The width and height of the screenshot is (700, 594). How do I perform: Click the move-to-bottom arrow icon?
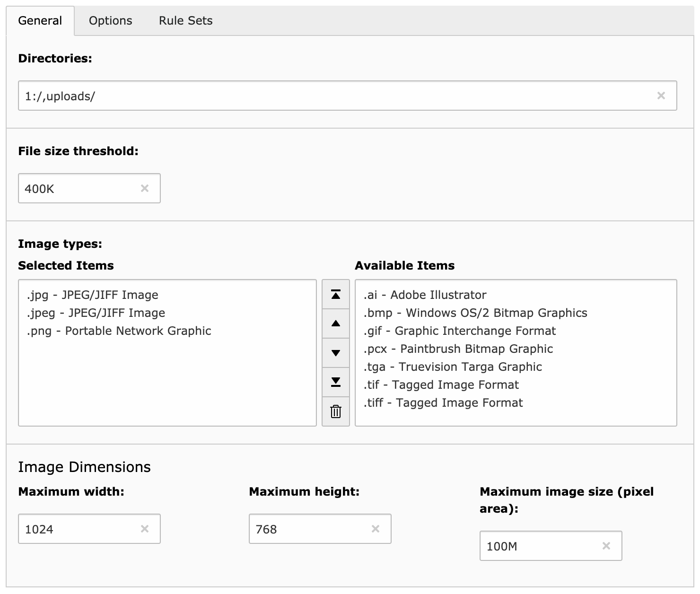(x=336, y=382)
